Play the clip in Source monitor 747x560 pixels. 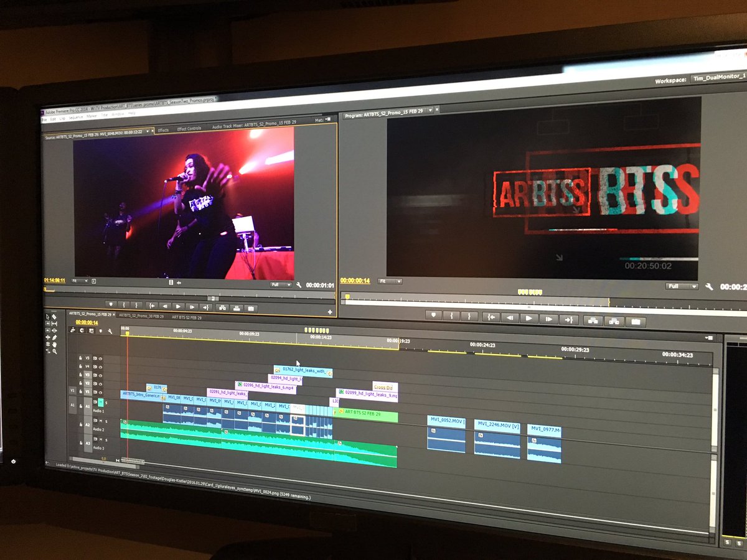(x=178, y=307)
